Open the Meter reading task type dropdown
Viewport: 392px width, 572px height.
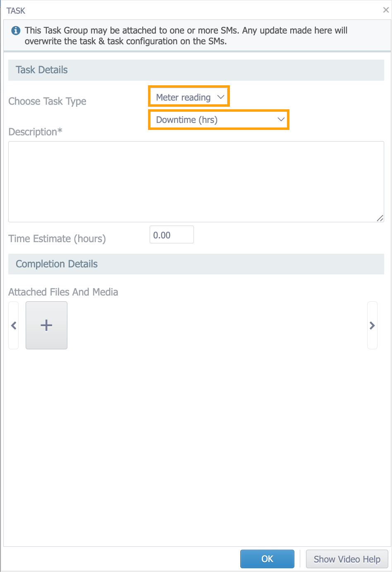[x=189, y=97]
